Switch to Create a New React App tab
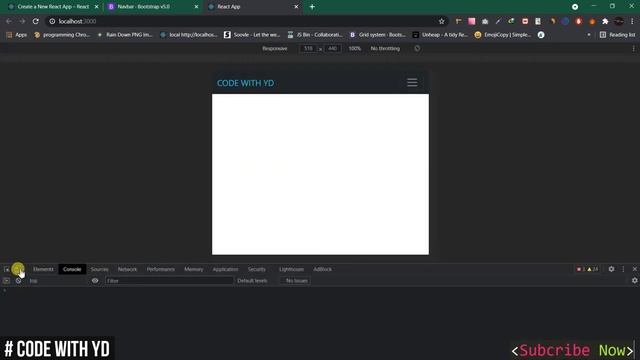Image resolution: width=640 pixels, height=360 pixels. coord(53,7)
